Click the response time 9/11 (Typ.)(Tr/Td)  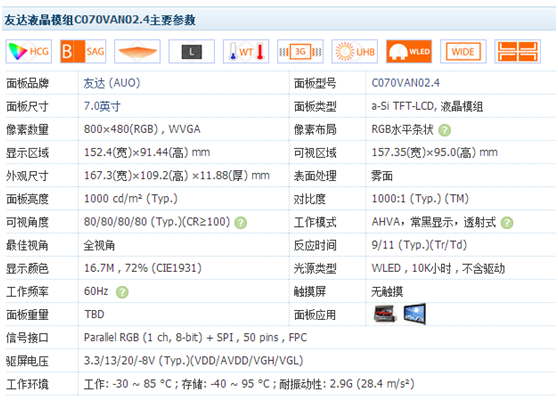coord(419,245)
